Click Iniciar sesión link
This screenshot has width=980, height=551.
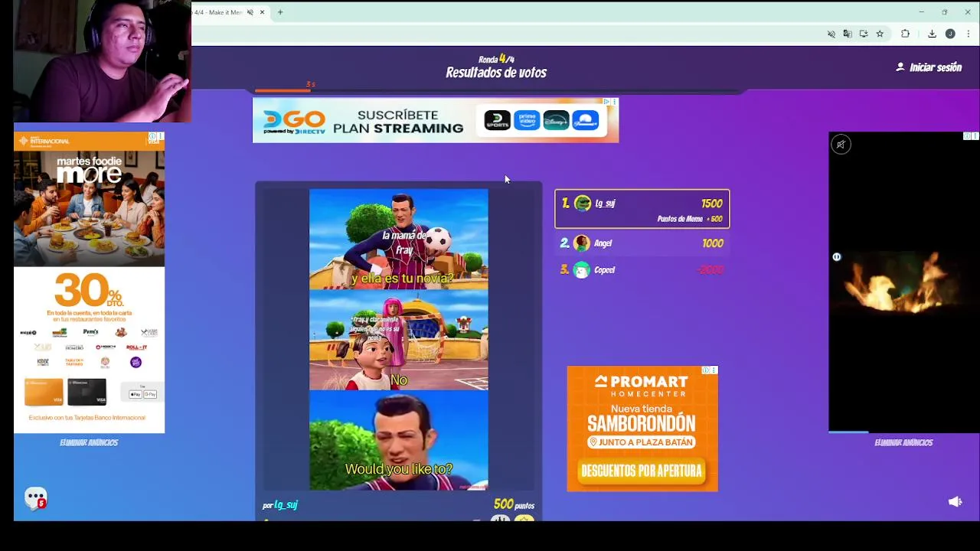tap(936, 67)
